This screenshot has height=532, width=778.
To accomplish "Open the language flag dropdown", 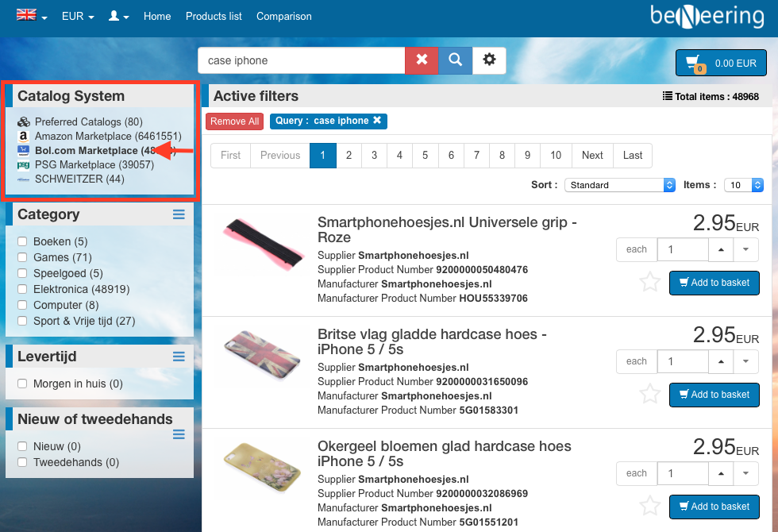I will point(32,16).
